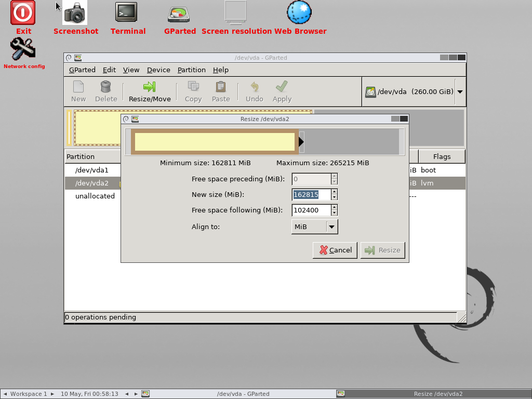Increase New size with up arrow
Image resolution: width=532 pixels, height=399 pixels.
(334, 192)
